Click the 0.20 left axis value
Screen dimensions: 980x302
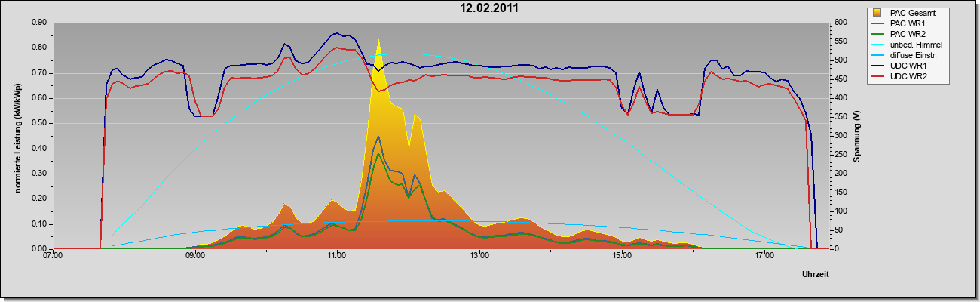tap(39, 199)
